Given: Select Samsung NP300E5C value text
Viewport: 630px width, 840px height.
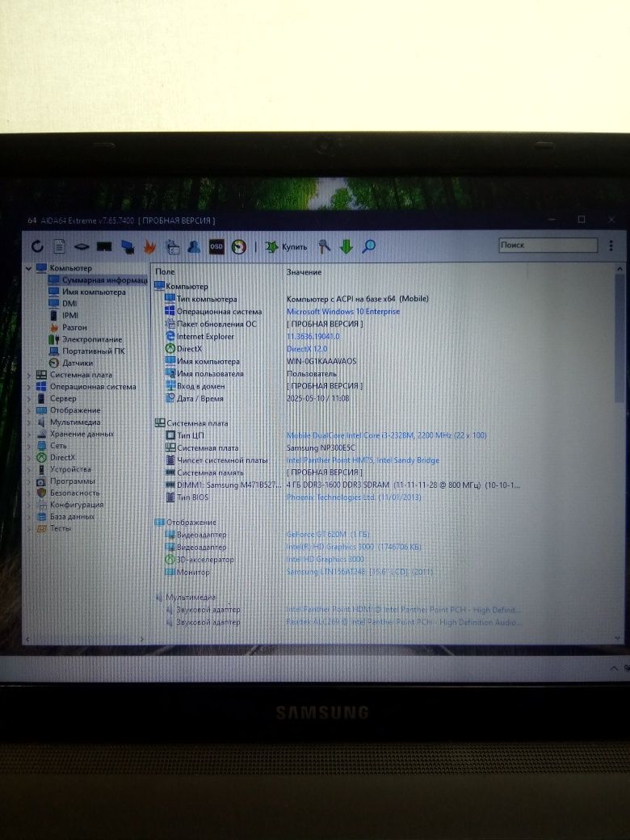Looking at the screenshot, I should [x=321, y=447].
